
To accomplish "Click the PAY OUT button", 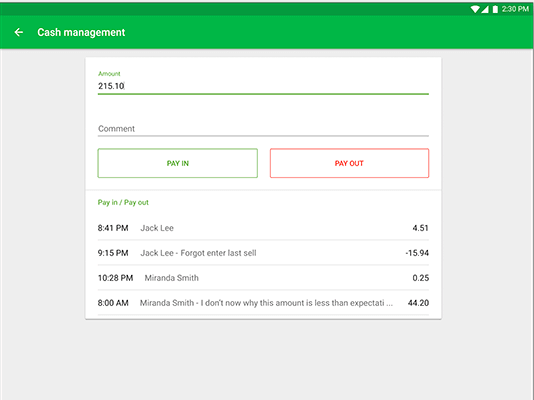I will tap(349, 163).
